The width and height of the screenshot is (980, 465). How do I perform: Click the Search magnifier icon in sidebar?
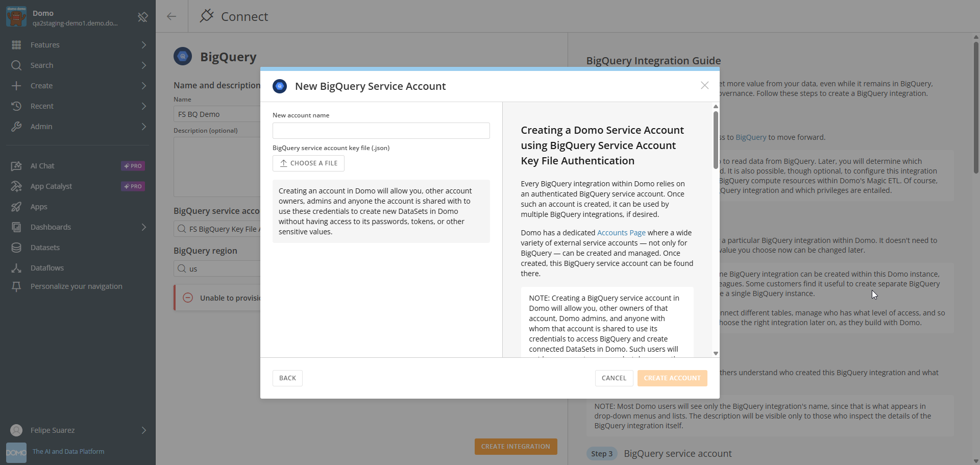point(16,65)
